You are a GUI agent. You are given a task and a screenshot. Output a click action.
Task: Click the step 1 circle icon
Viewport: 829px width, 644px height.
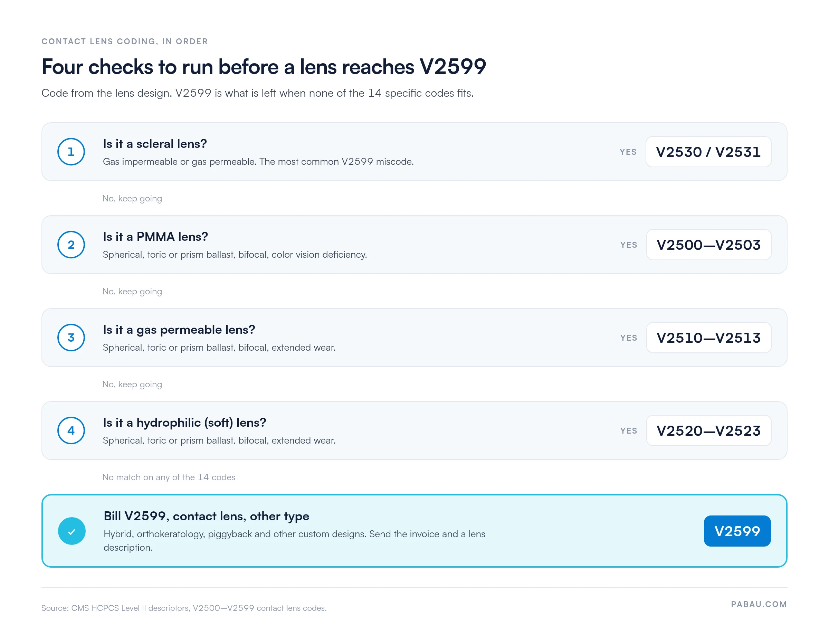(x=71, y=152)
